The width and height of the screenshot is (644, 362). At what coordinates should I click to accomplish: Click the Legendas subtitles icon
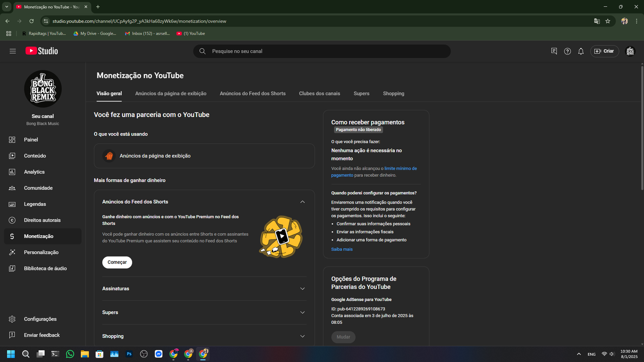(12, 204)
